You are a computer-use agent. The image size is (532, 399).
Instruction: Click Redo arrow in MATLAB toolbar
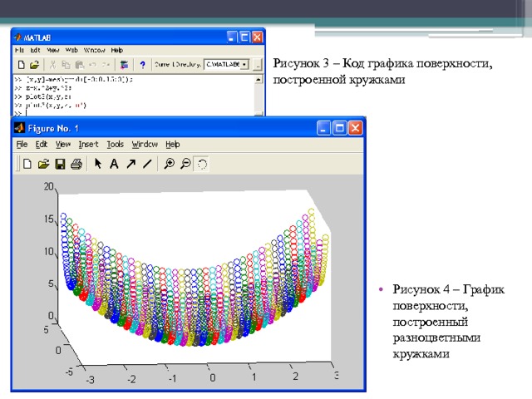point(106,64)
